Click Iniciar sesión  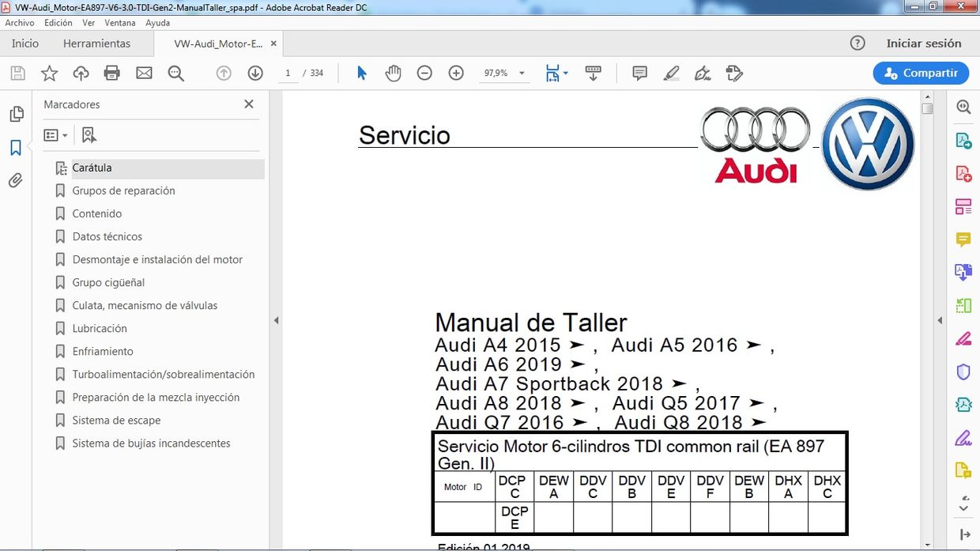click(x=925, y=43)
